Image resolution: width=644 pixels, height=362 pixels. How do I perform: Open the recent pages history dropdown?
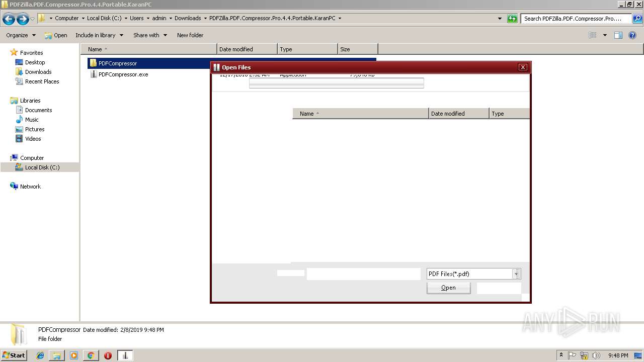point(33,19)
